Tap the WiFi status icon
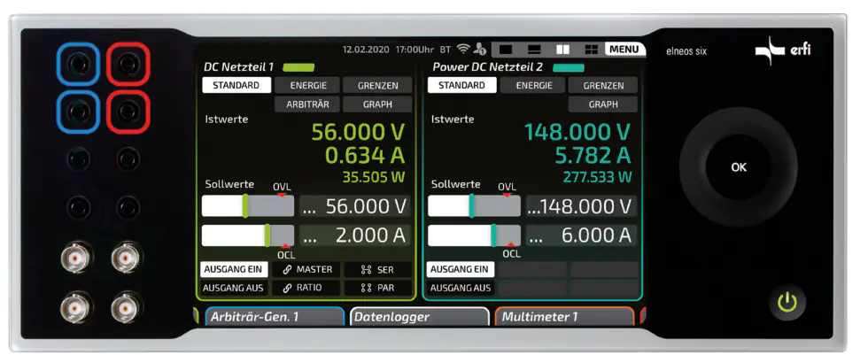Image resolution: width=868 pixels, height=355 pixels. [462, 49]
